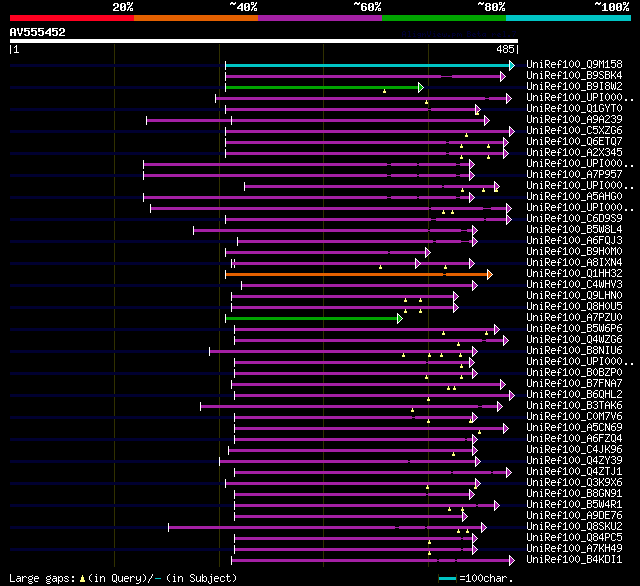Click the orange alignment bar for Q1HH32

pos(356,275)
